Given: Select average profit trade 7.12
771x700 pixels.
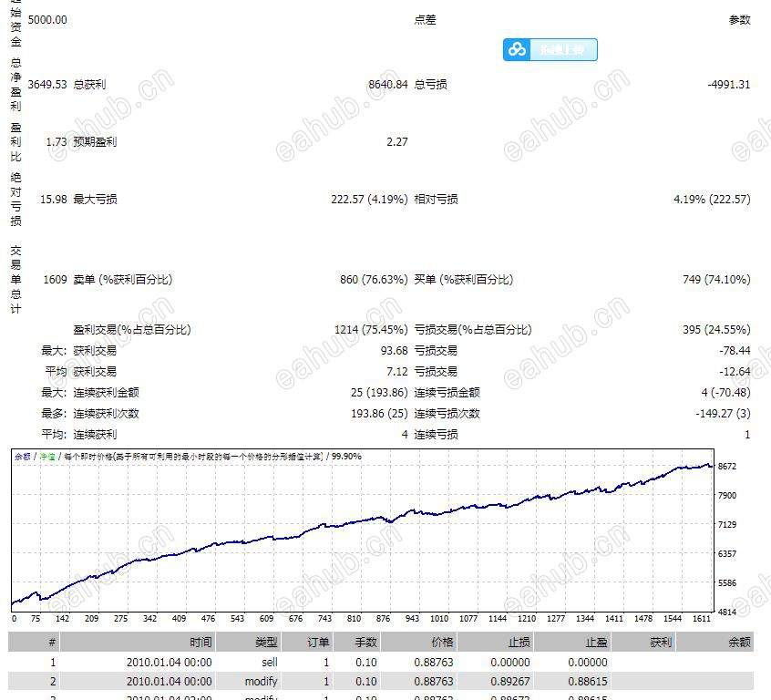Looking at the screenshot, I should click(x=396, y=371).
